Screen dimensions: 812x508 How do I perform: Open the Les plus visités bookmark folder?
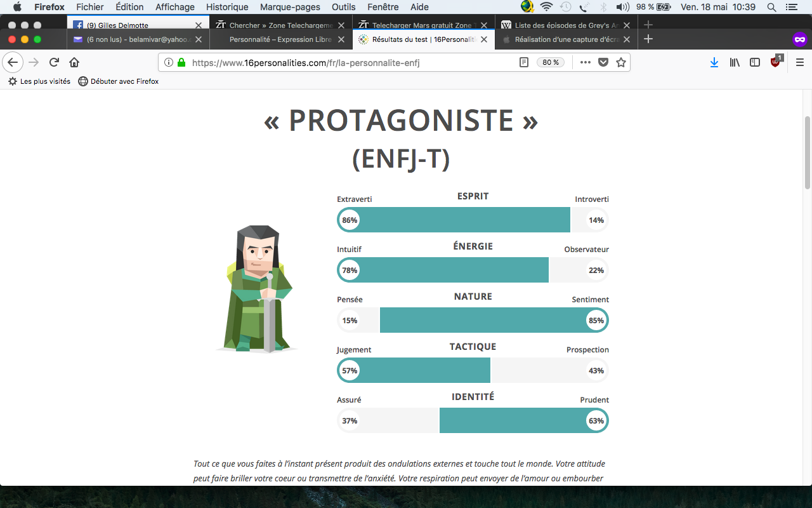[39, 81]
